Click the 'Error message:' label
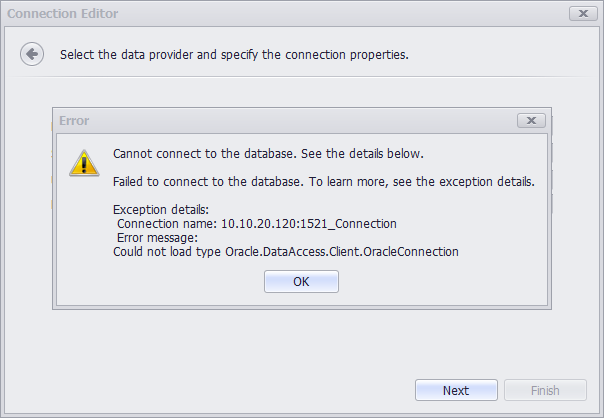 coord(157,238)
